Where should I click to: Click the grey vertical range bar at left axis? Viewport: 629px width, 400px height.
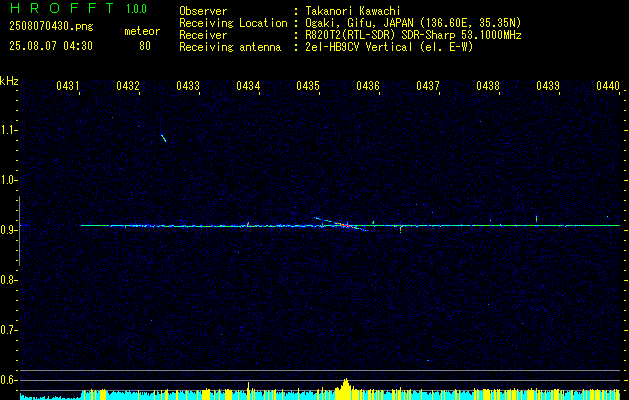pos(19,231)
